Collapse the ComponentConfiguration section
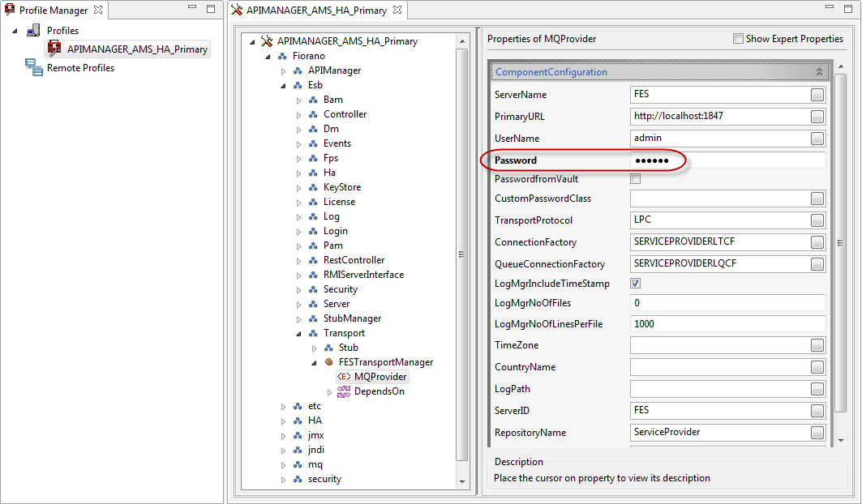 (x=819, y=72)
